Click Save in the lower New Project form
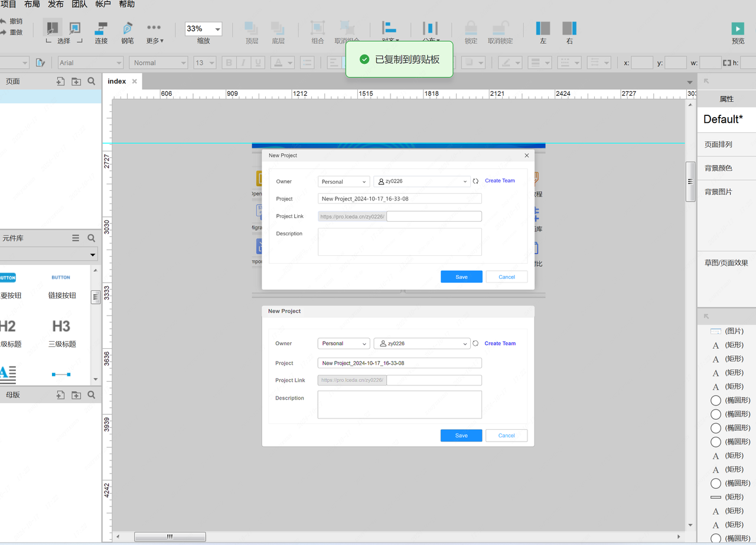Viewport: 756px width, 545px height. pyautogui.click(x=461, y=436)
